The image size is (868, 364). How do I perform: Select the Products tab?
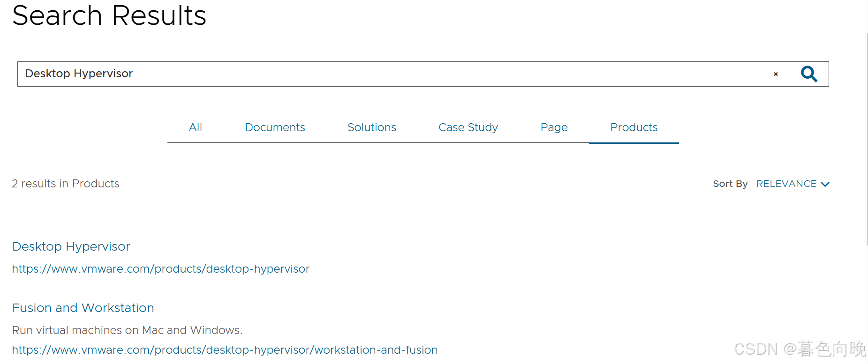634,127
